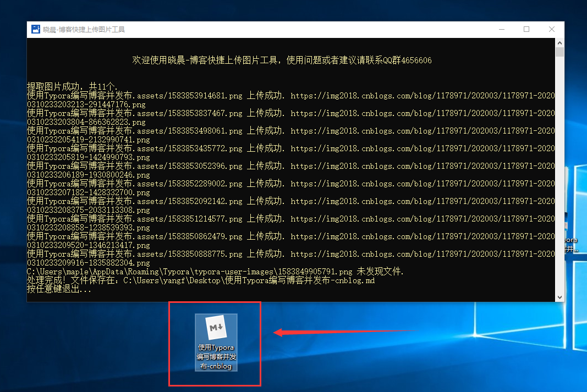Close the 晓晨-博客快捷上传图片工具 window
Image resolution: width=587 pixels, height=392 pixels.
tap(551, 29)
